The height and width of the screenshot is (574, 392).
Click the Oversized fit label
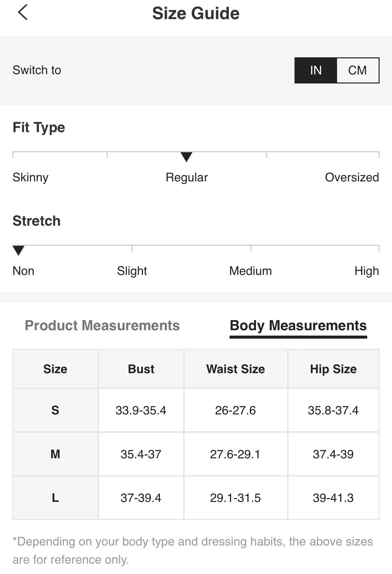click(x=352, y=177)
